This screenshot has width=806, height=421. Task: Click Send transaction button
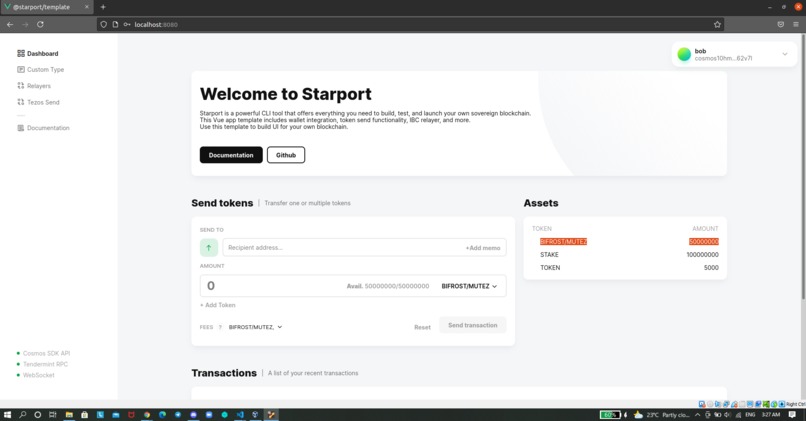tap(472, 325)
